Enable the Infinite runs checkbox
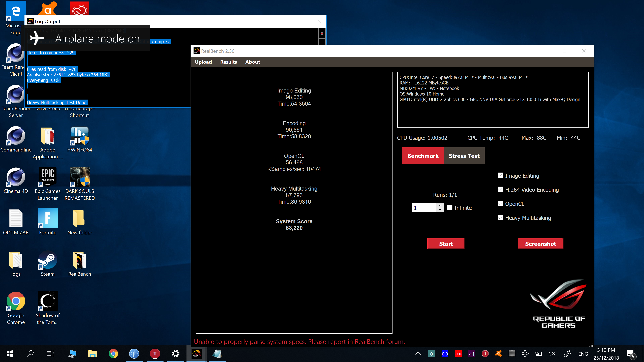Screen dimensions: 644x362 click(449, 208)
